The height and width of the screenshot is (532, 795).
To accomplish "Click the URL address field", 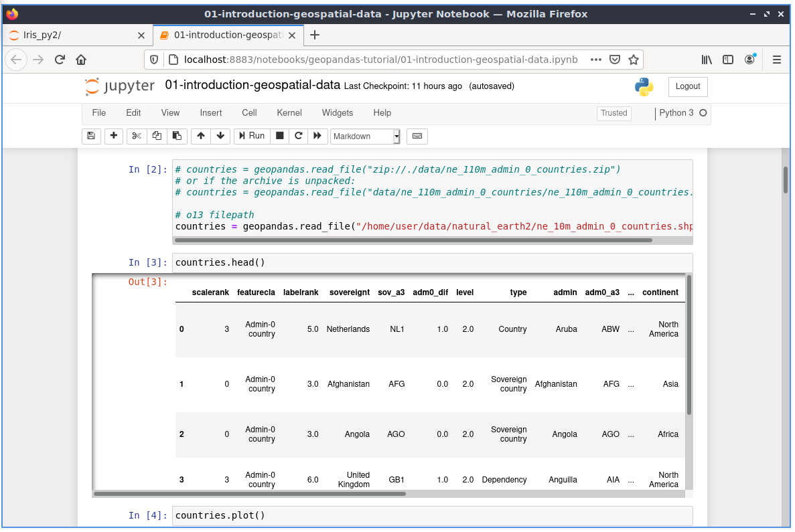I will [381, 60].
